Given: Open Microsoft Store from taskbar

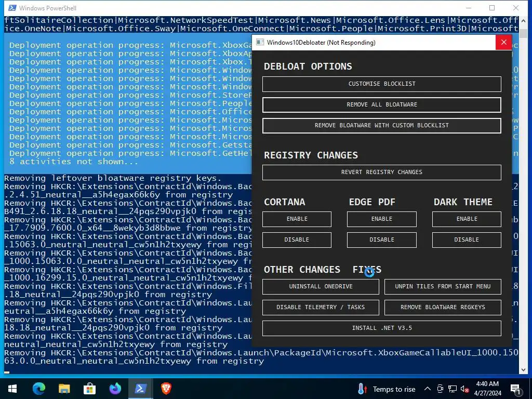Looking at the screenshot, I should 89,389.
